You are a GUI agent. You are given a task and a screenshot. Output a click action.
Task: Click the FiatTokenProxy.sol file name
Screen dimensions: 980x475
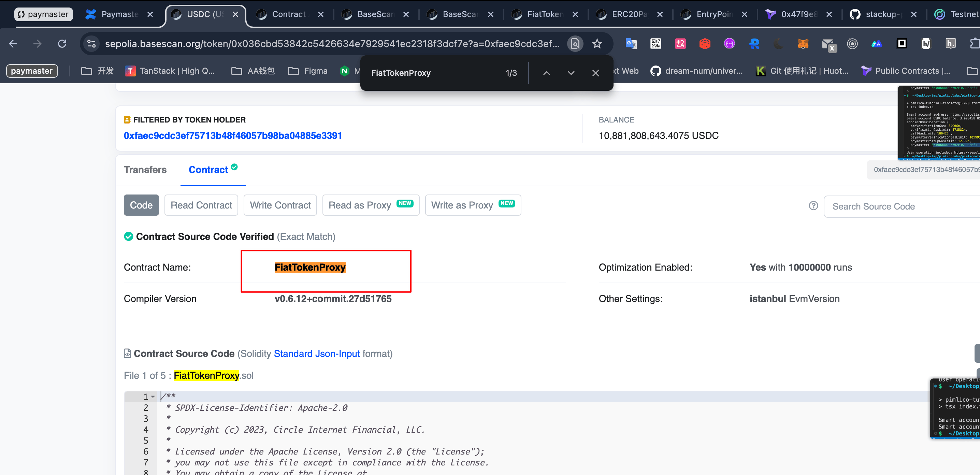tap(213, 376)
